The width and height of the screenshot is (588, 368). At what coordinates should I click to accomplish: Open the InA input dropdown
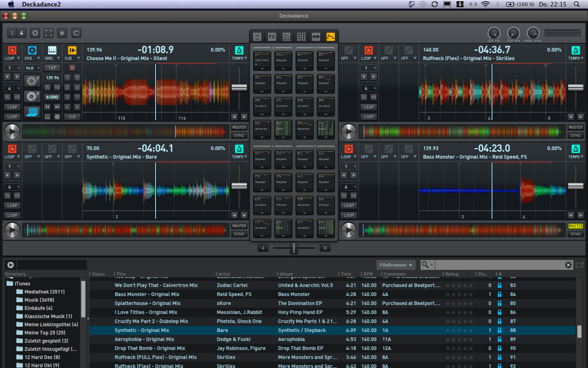32,68
